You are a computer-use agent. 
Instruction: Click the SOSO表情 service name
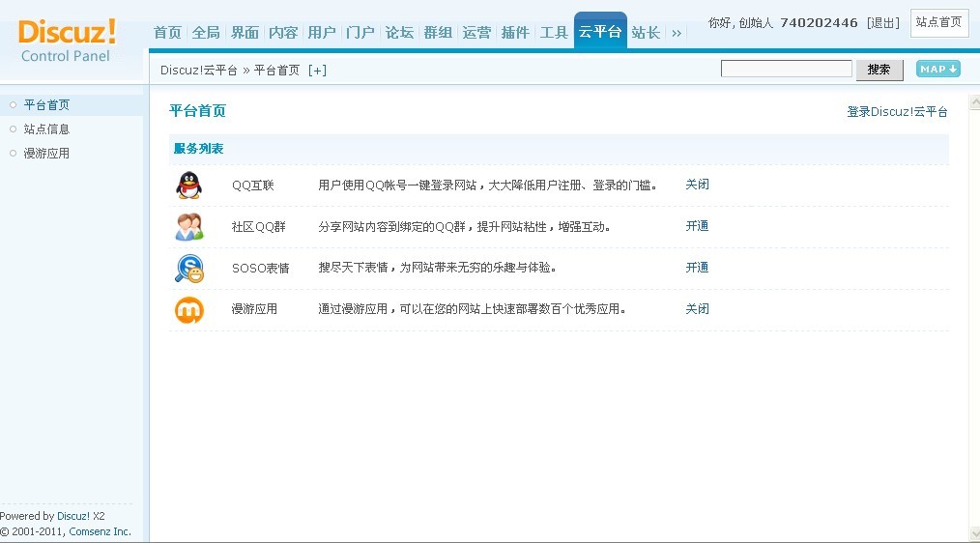tap(261, 268)
